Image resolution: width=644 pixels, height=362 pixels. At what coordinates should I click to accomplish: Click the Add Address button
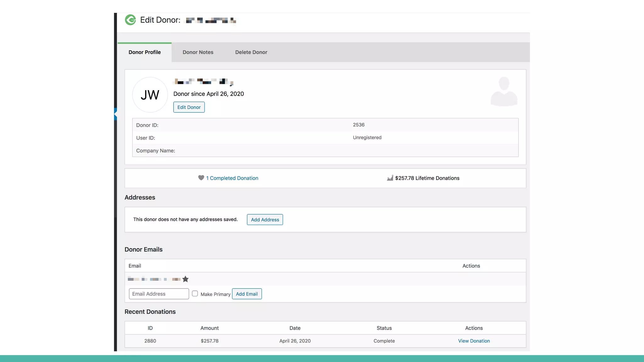265,220
